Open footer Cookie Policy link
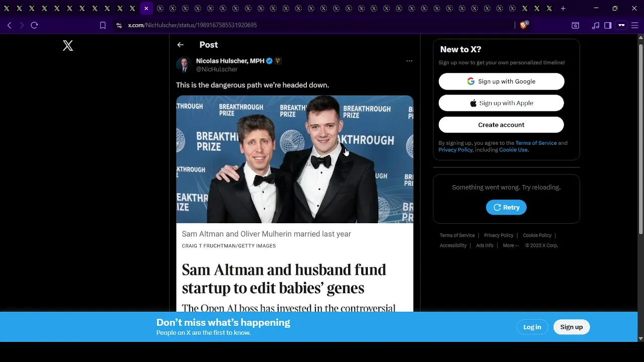The width and height of the screenshot is (644, 362). click(537, 235)
